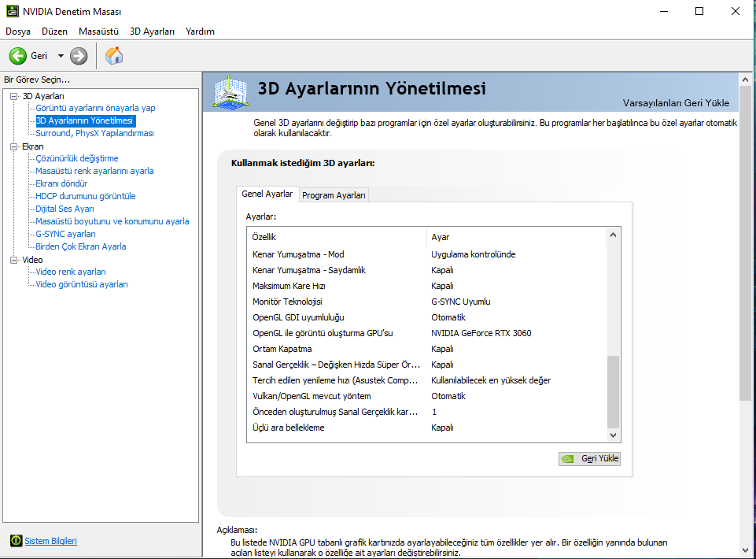This screenshot has width=756, height=559.
Task: Collapse the 3D Ayarları tree node
Action: [x=14, y=96]
